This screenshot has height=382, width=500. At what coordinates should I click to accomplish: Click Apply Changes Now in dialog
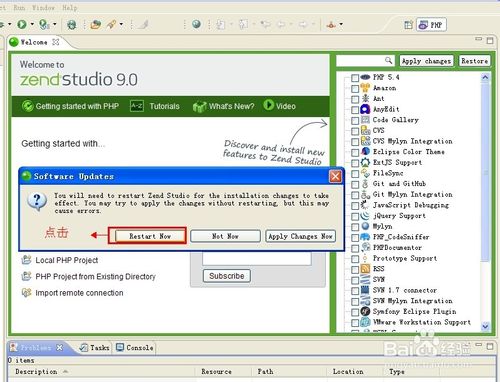tap(300, 236)
